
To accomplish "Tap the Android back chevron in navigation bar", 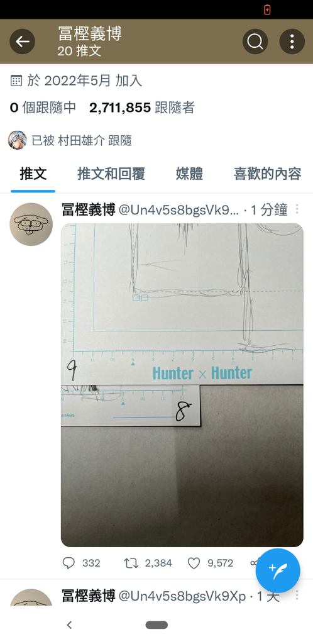I will pyautogui.click(x=69, y=625).
